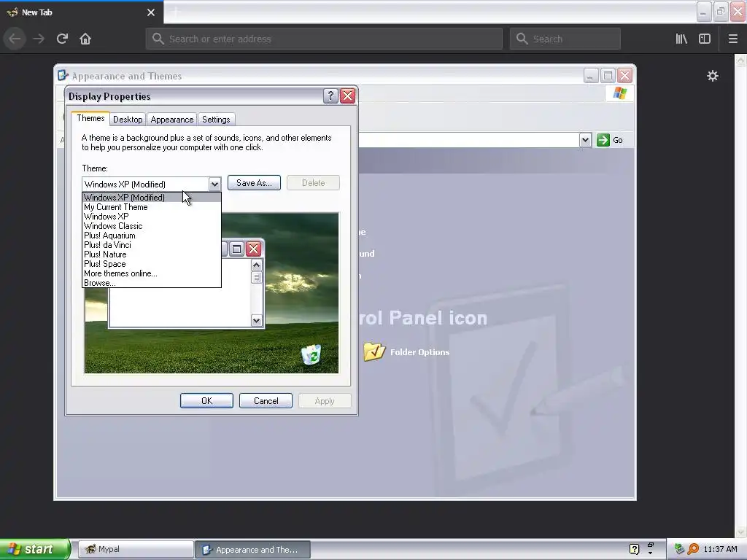The width and height of the screenshot is (747, 560).
Task: Open the Start menu
Action: tap(34, 549)
